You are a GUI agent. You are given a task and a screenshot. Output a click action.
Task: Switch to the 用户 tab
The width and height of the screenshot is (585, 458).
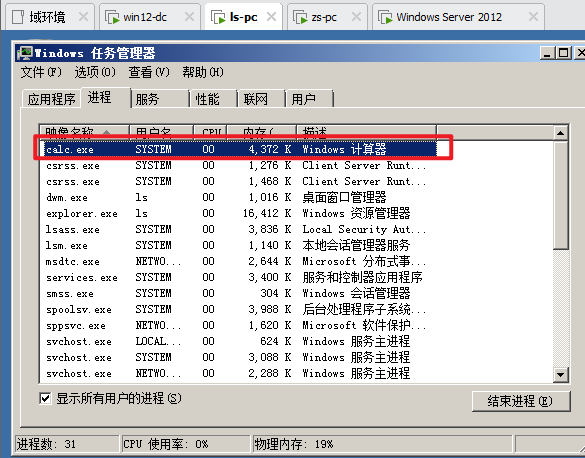309,99
